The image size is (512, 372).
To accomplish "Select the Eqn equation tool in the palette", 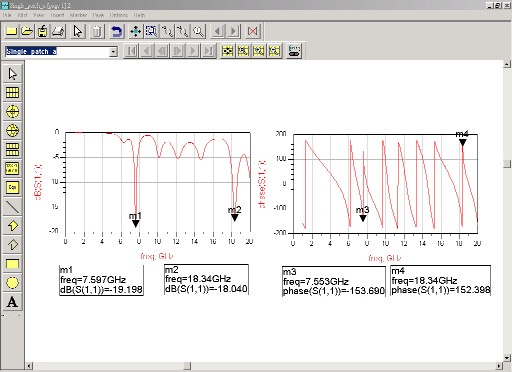I will [x=12, y=187].
